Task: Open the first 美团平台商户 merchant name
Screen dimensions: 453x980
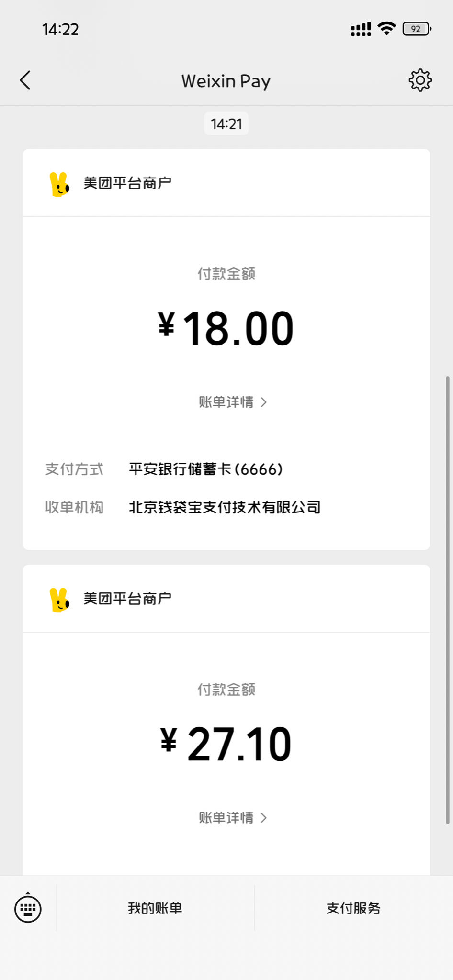Action: (127, 183)
